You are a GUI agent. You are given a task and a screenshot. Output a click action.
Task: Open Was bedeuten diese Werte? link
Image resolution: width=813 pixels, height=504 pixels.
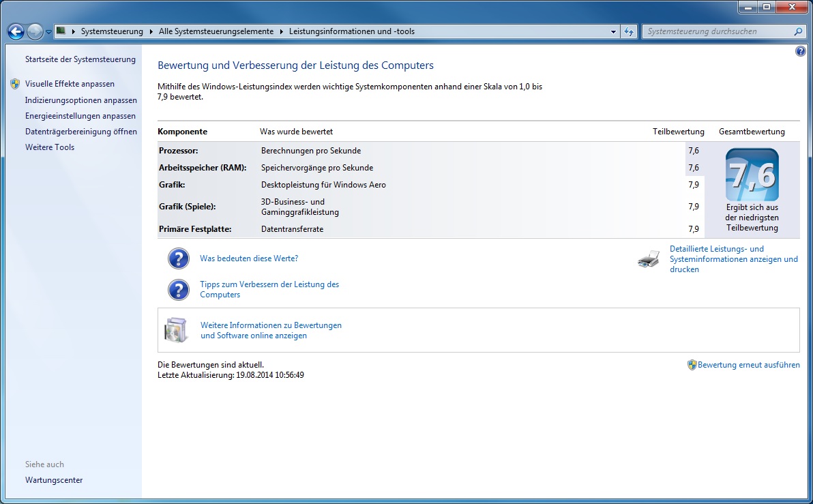[249, 258]
